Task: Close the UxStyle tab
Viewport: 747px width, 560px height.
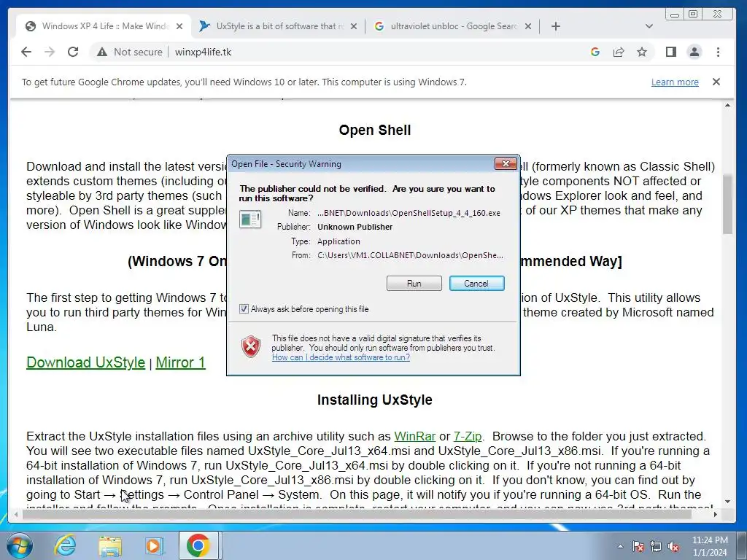Action: click(354, 26)
